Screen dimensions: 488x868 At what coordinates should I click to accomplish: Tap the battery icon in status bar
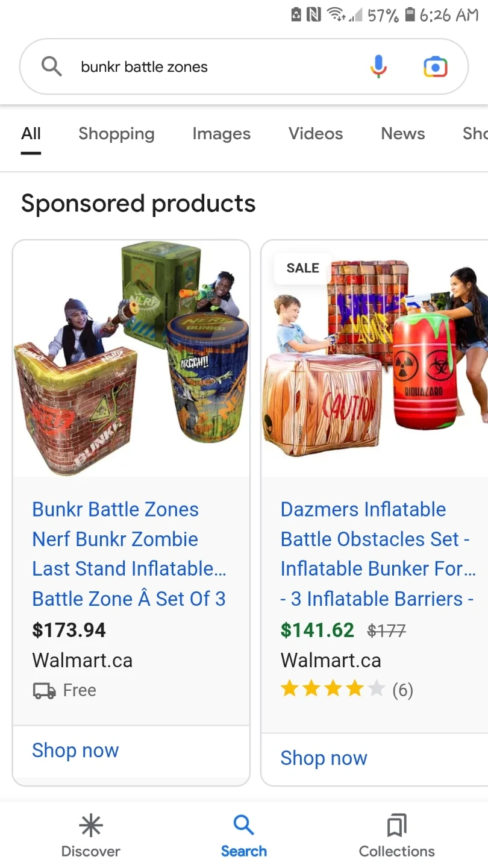tap(410, 14)
